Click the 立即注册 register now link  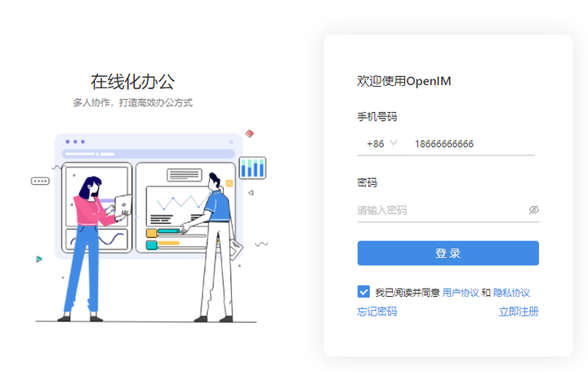click(x=519, y=311)
